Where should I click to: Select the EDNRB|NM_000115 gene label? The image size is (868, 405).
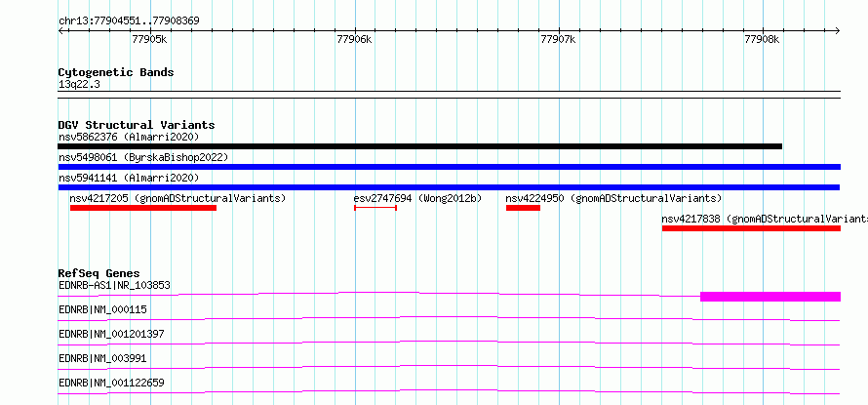(x=102, y=309)
